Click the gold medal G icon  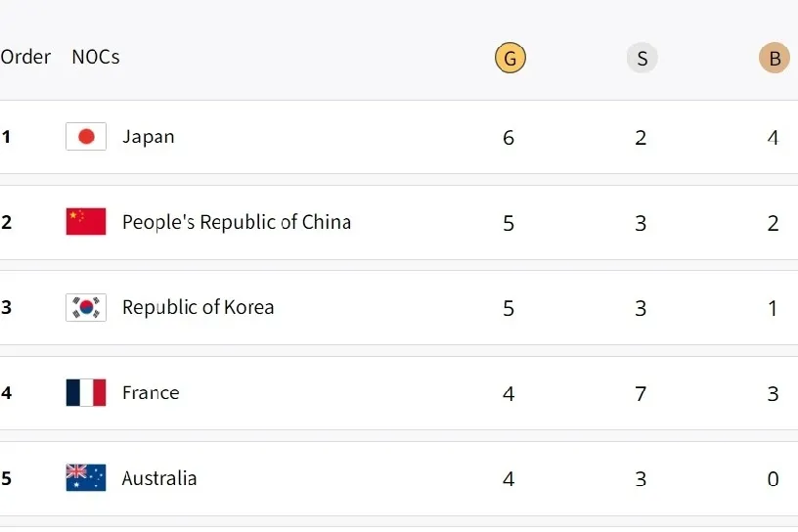pyautogui.click(x=510, y=58)
